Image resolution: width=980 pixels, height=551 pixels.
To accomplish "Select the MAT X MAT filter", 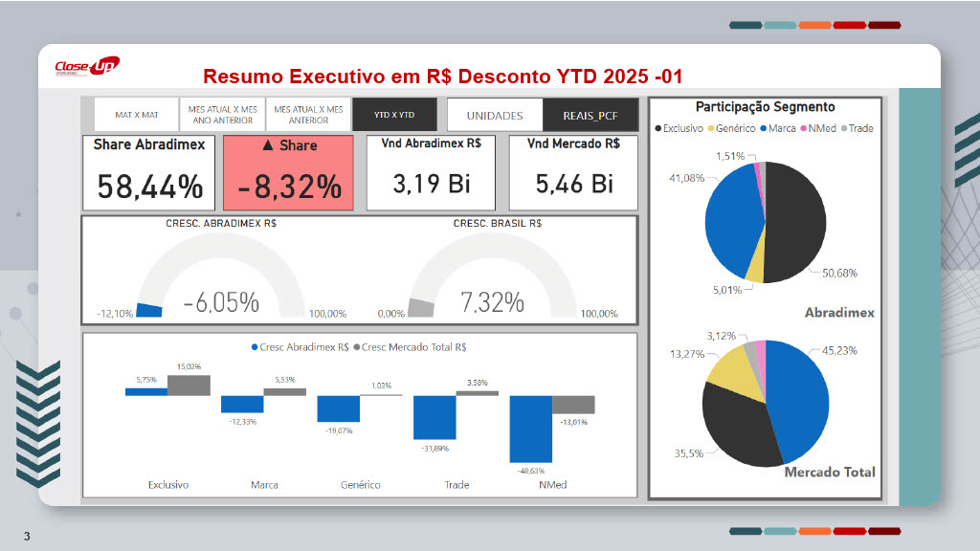I will (136, 115).
